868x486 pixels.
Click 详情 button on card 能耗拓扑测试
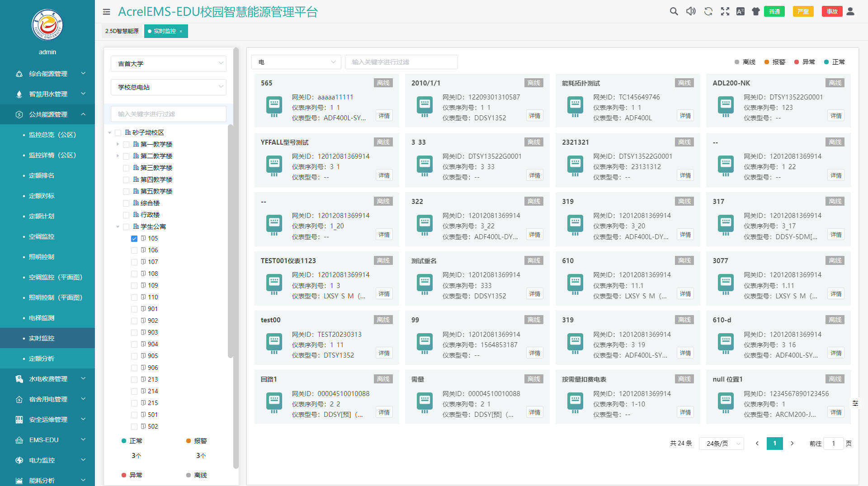click(685, 116)
